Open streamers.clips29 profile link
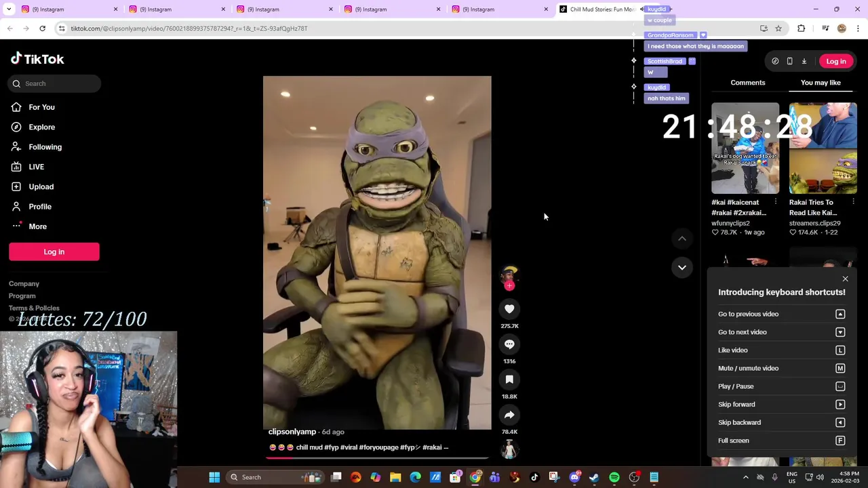Image resolution: width=868 pixels, height=488 pixels. 814,223
